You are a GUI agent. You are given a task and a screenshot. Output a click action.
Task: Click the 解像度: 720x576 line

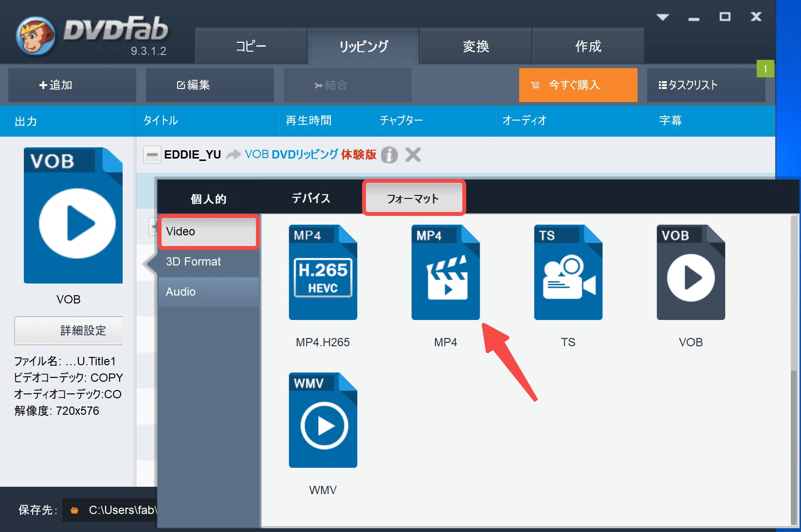coord(56,410)
